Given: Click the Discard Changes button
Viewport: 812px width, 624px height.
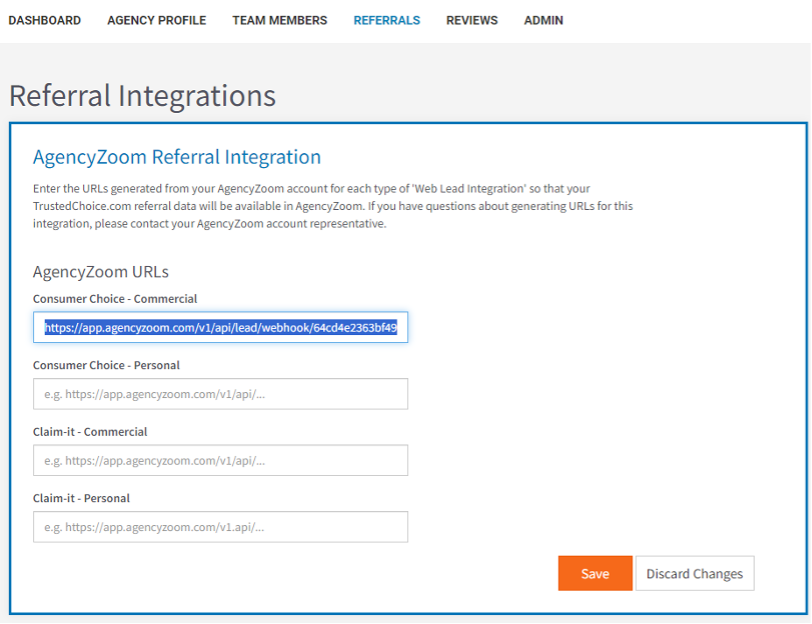Looking at the screenshot, I should click(x=694, y=573).
